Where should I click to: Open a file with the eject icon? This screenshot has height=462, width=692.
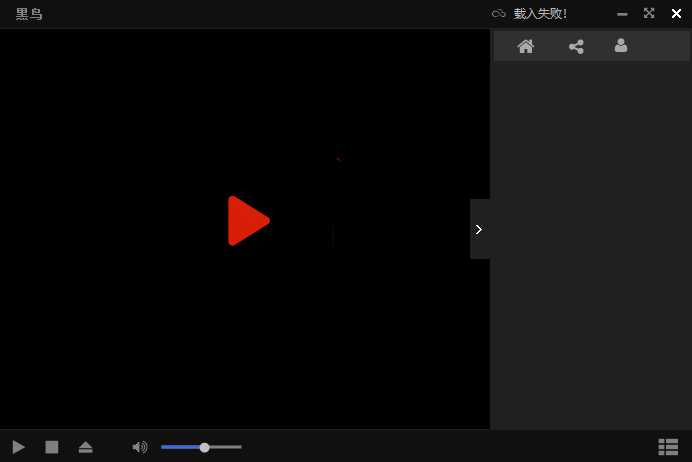pos(86,447)
